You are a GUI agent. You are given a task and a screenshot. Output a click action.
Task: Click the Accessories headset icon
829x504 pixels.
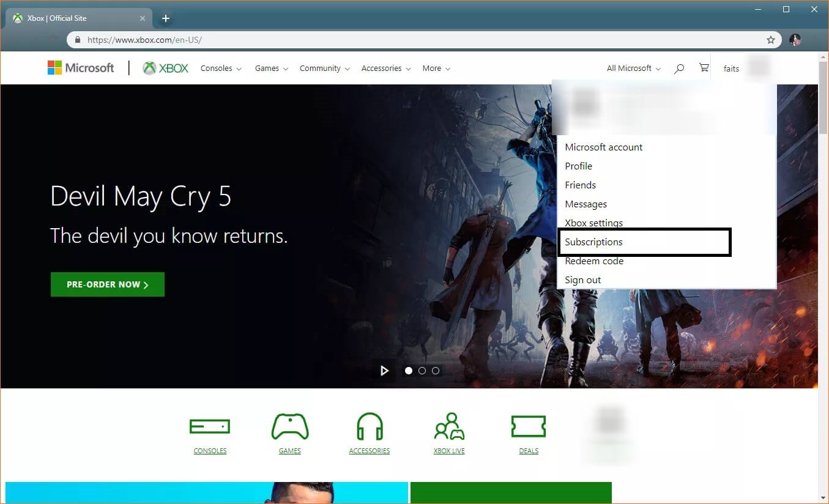point(370,426)
